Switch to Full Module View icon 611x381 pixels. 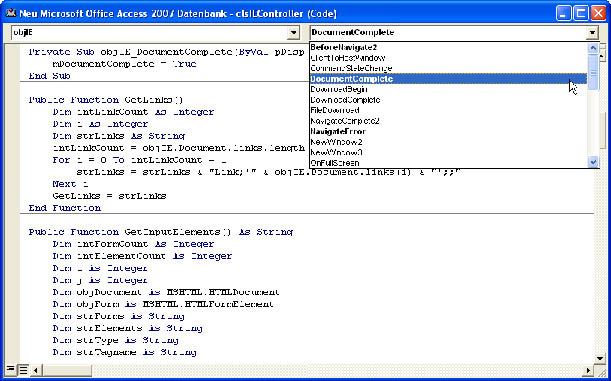pos(23,369)
